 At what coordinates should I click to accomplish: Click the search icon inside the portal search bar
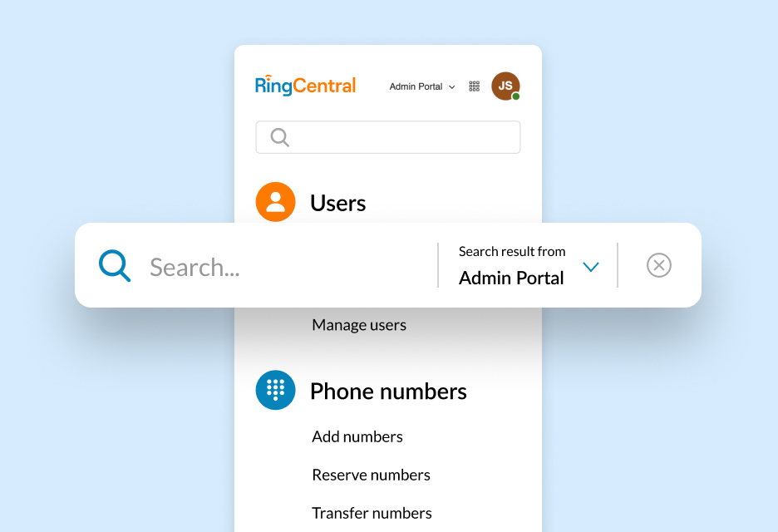(279, 136)
